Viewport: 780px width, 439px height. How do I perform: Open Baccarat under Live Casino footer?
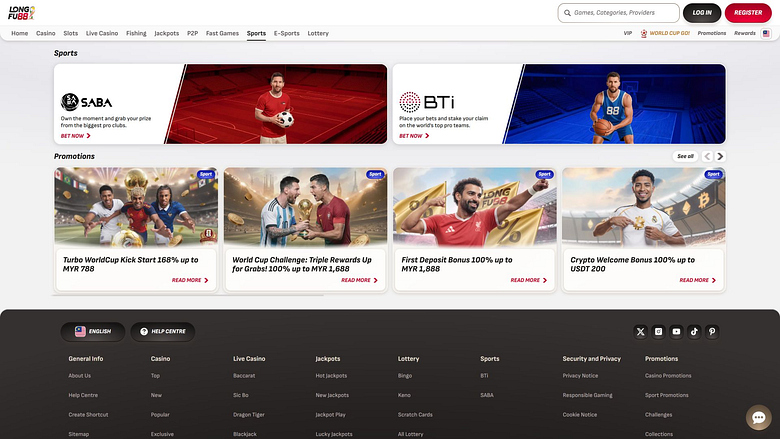[x=244, y=376]
